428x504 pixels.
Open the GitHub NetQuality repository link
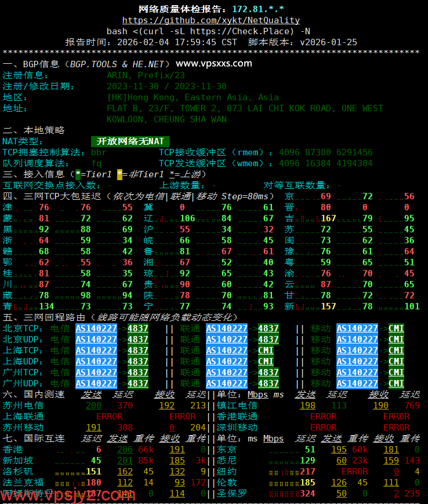[x=211, y=20]
